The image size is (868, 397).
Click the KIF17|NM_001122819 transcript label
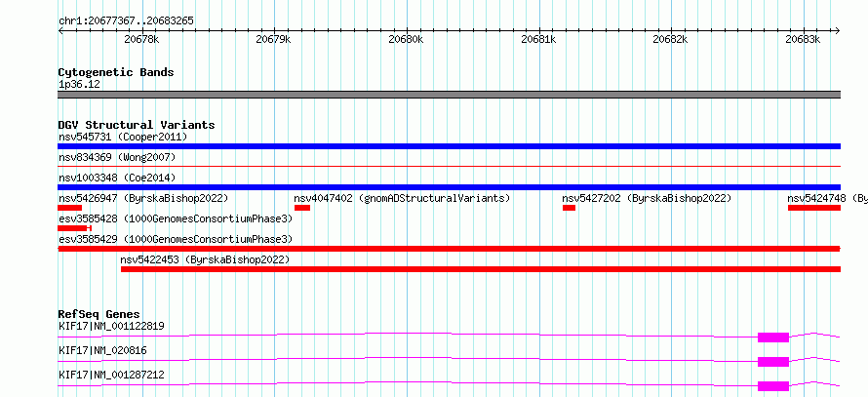tap(111, 326)
